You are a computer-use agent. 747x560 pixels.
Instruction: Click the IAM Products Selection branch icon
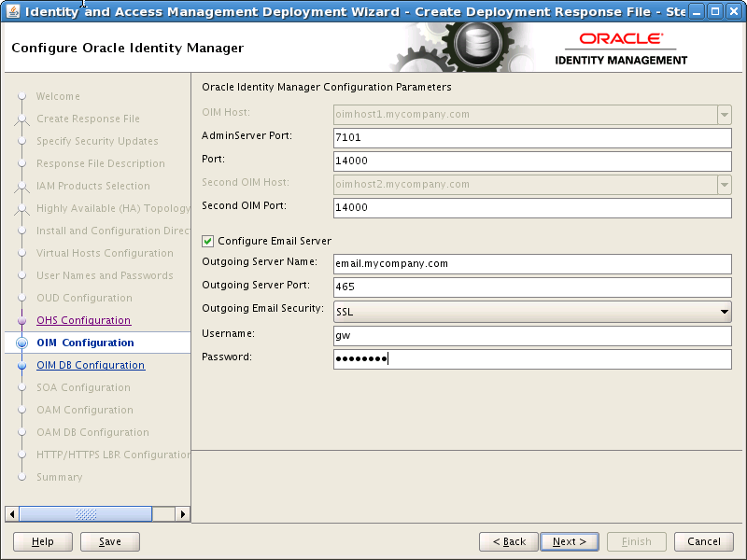click(21, 186)
